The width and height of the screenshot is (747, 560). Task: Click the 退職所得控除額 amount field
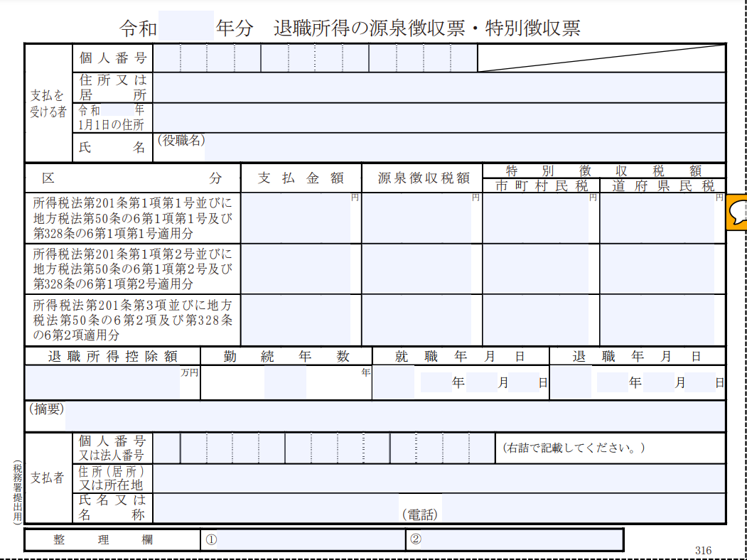pyautogui.click(x=102, y=382)
